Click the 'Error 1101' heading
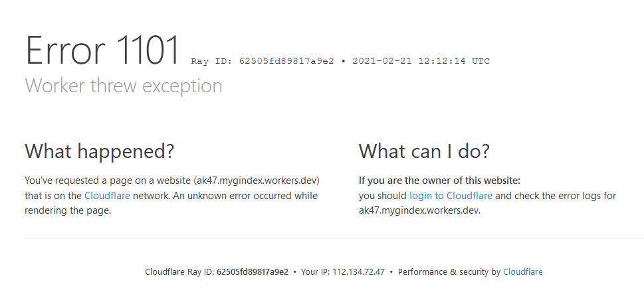This screenshot has height=294, width=644. click(x=102, y=50)
